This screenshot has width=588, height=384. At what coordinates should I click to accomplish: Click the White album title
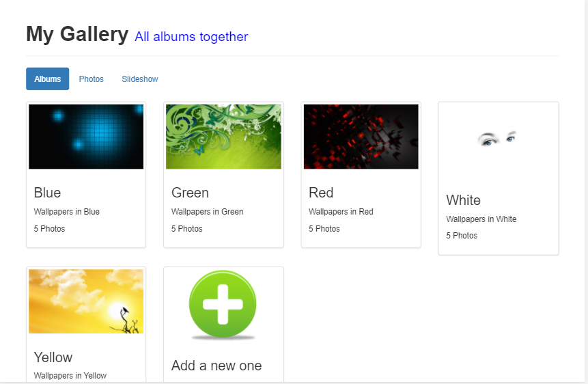(464, 200)
